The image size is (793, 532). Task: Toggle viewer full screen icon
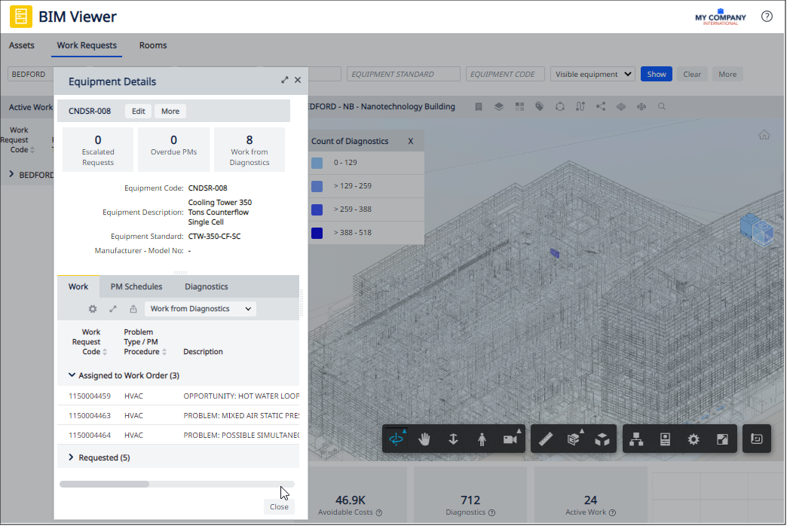click(x=723, y=441)
